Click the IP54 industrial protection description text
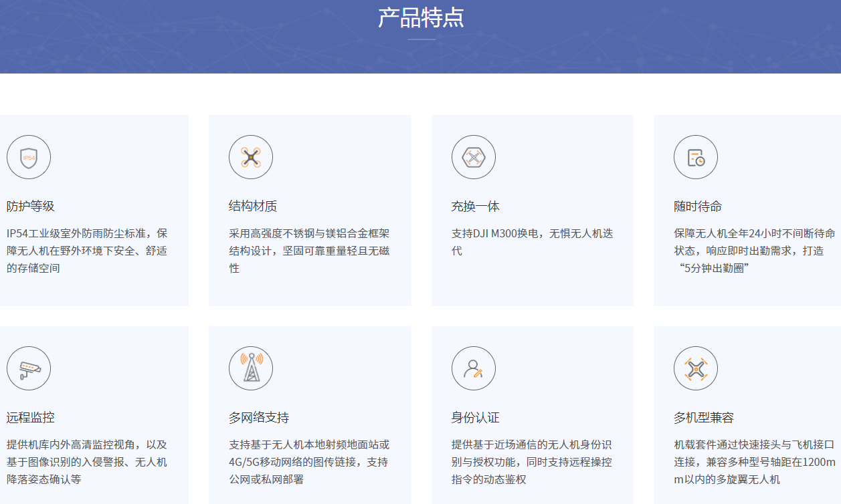This screenshot has width=841, height=504. coord(87,251)
